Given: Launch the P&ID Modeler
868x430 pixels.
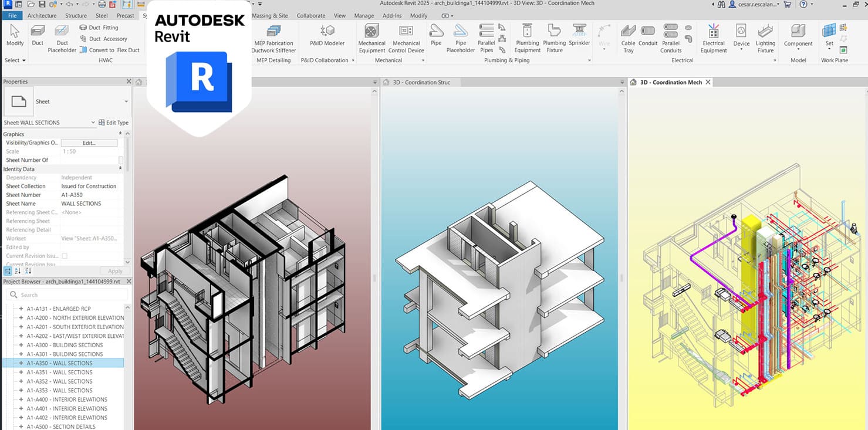Looking at the screenshot, I should (x=327, y=35).
